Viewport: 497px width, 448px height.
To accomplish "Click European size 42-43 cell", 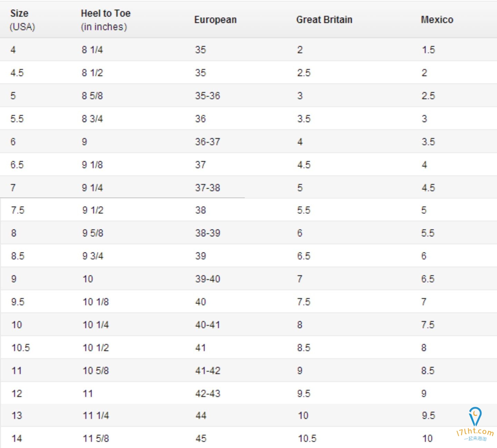I will point(208,393).
